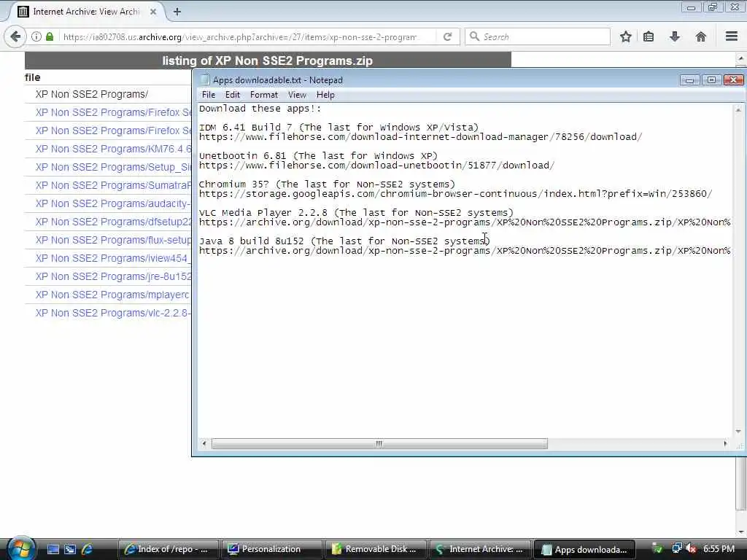747x560 pixels.
Task: Open XP Non SSE2 Programs/jre-8u152 link
Action: 113,276
